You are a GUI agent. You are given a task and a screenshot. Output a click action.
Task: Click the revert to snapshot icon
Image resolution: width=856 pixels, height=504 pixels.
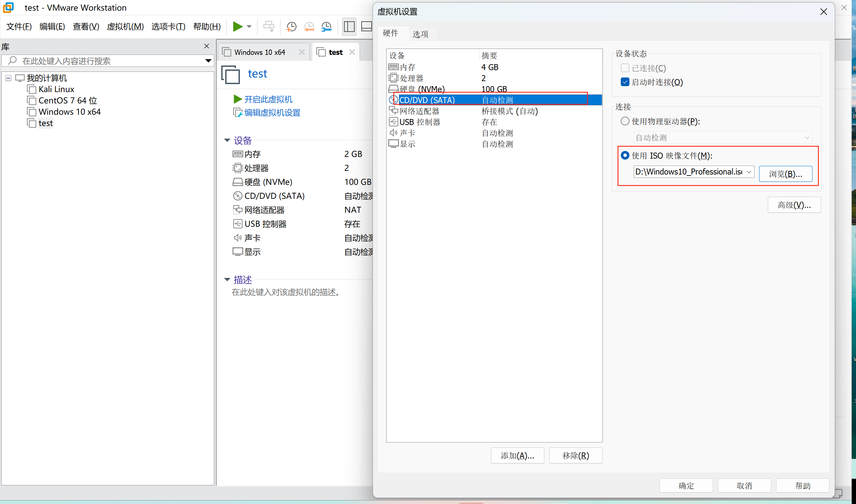point(309,27)
